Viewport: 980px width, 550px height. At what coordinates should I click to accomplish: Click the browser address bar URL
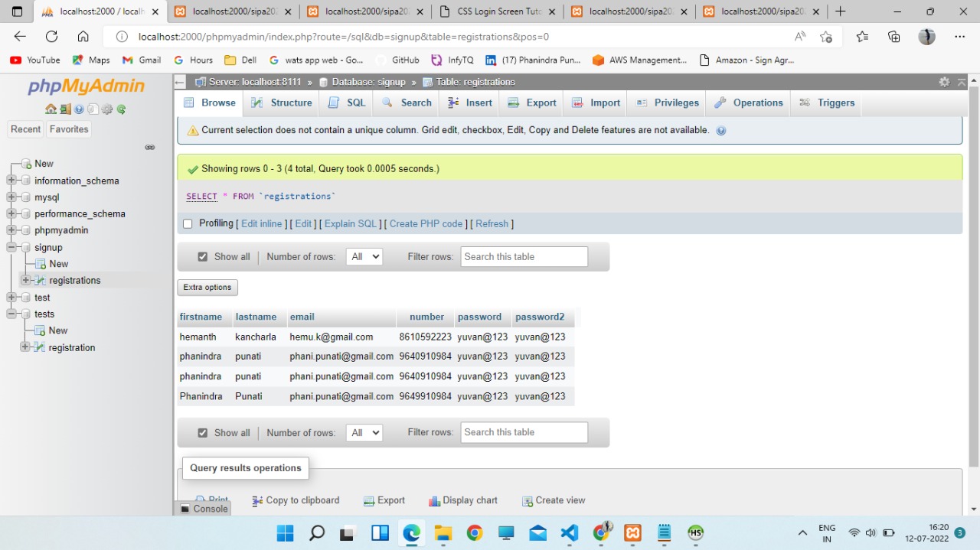coord(344,37)
